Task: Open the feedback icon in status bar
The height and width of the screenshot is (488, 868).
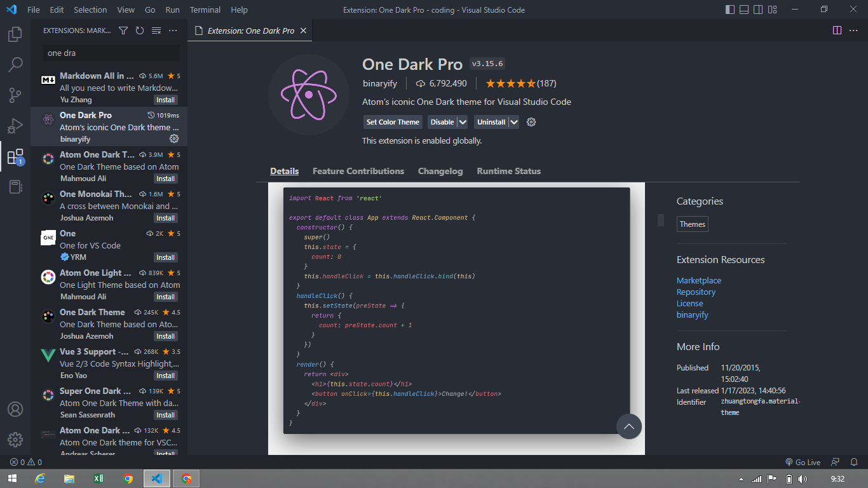Action: pos(835,463)
